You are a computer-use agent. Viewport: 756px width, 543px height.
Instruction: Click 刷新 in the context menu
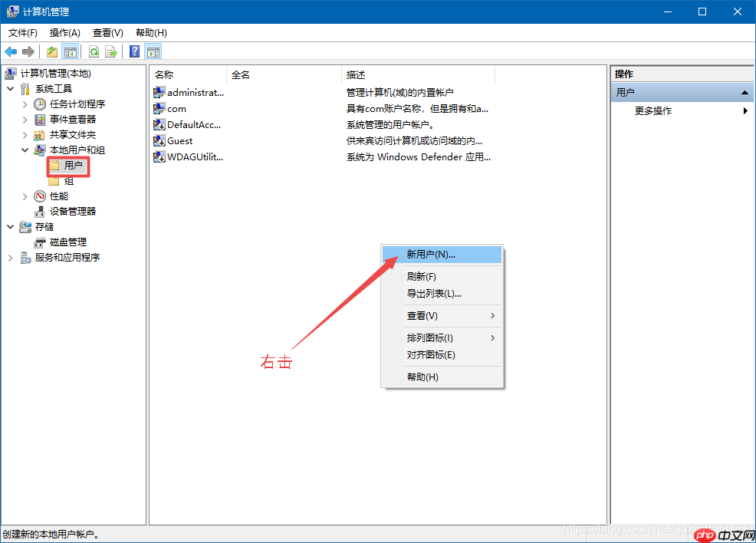[x=422, y=275]
